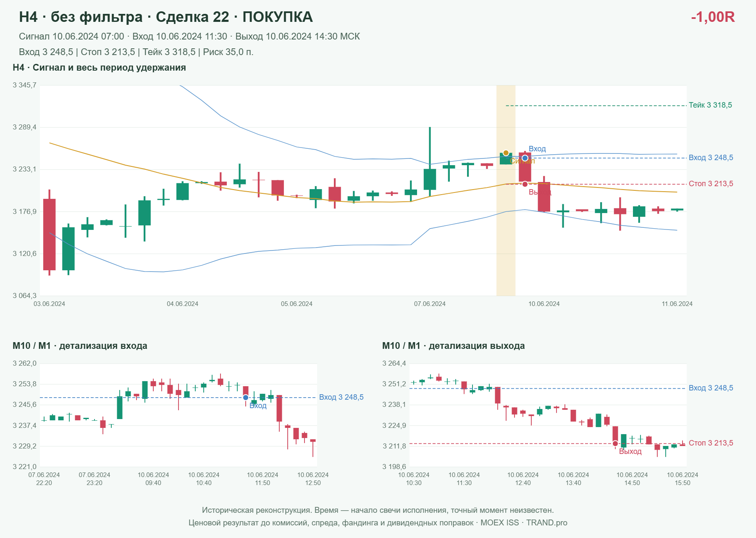Click the -1,00R result value

713,17
